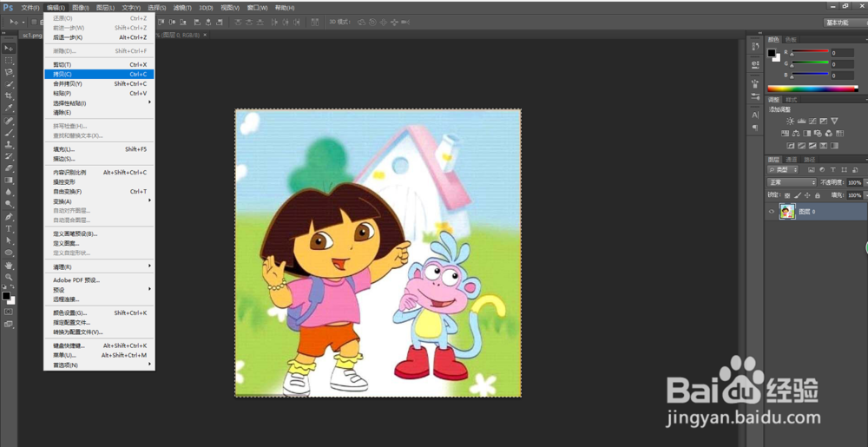
Task: Toggle lock position in Layers panel
Action: click(x=807, y=195)
